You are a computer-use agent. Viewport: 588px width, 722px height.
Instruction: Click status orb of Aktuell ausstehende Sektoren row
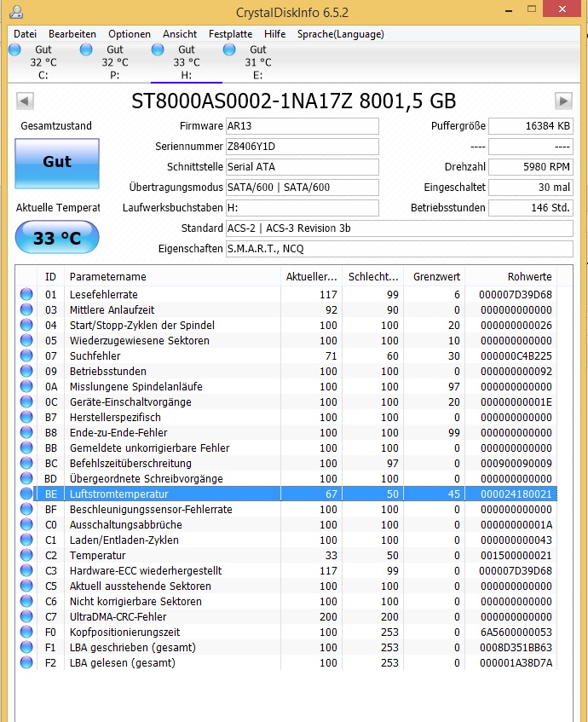pyautogui.click(x=26, y=586)
